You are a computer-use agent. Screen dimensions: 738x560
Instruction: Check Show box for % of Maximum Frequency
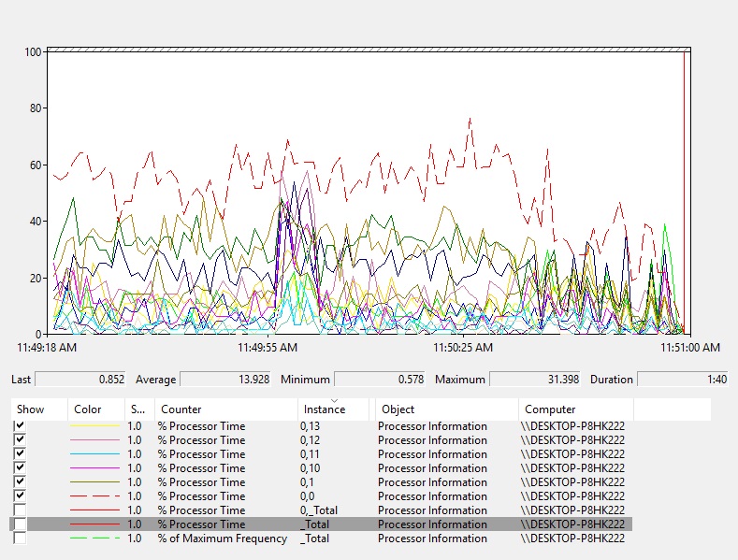click(x=20, y=538)
